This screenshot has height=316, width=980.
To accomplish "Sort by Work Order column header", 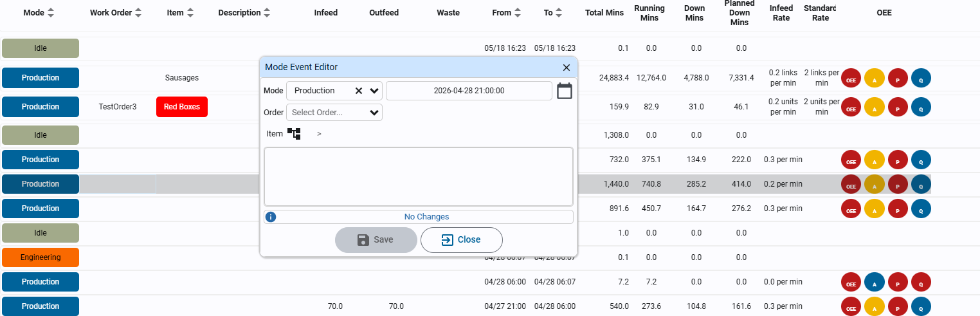I will click(x=116, y=13).
